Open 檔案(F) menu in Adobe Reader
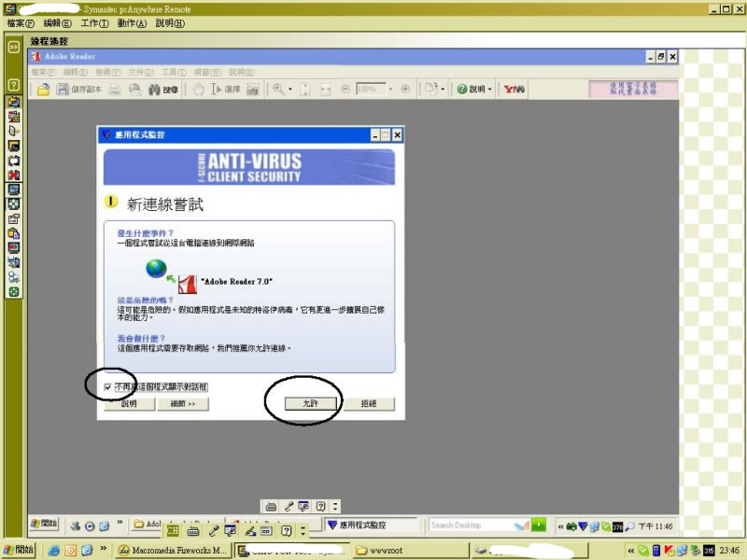This screenshot has width=747, height=560. pyautogui.click(x=43, y=72)
